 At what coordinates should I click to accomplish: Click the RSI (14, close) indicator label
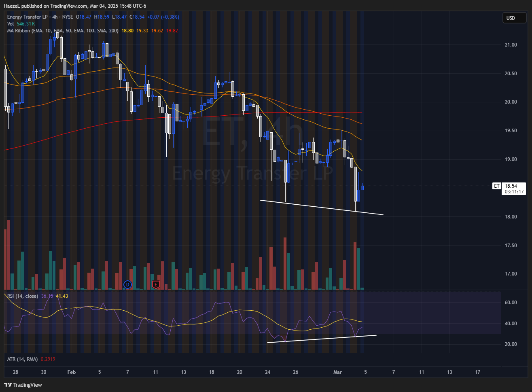point(23,296)
